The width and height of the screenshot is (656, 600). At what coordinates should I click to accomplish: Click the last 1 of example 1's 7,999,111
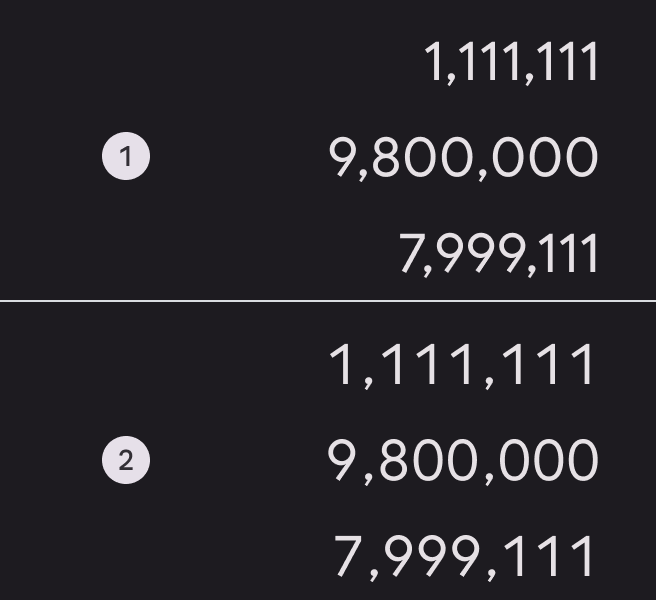coord(593,254)
